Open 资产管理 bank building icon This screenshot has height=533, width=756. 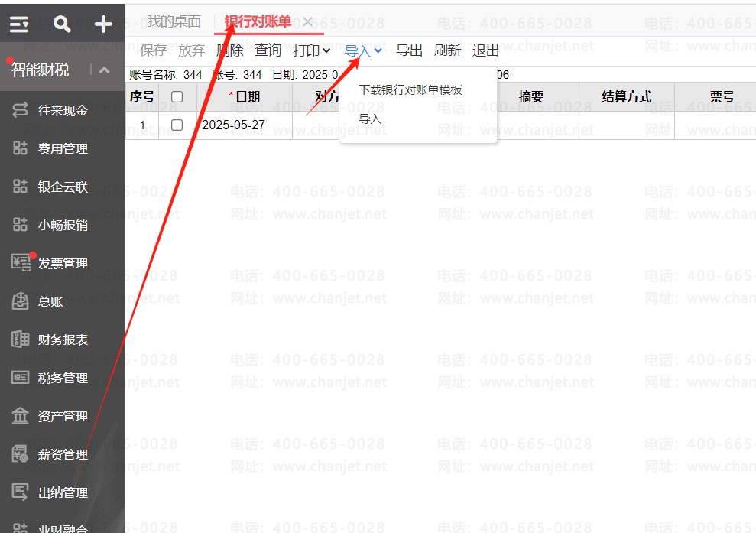click(x=21, y=416)
